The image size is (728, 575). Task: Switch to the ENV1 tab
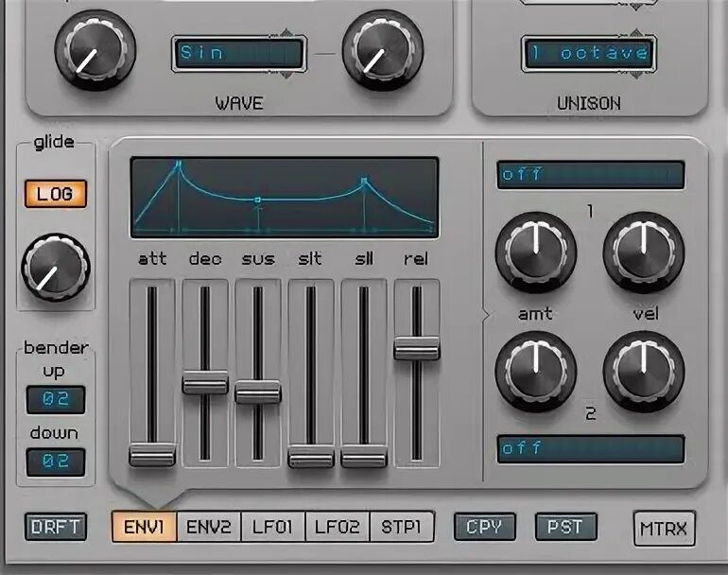144,527
